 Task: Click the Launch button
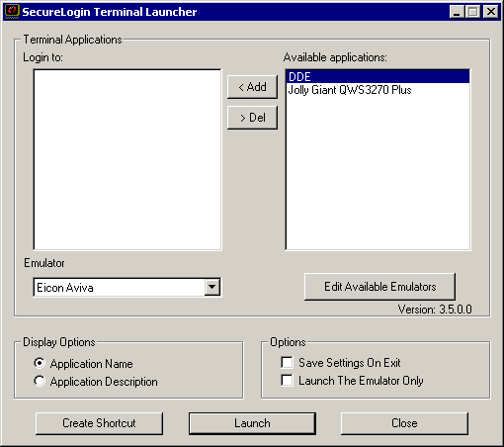point(252,423)
